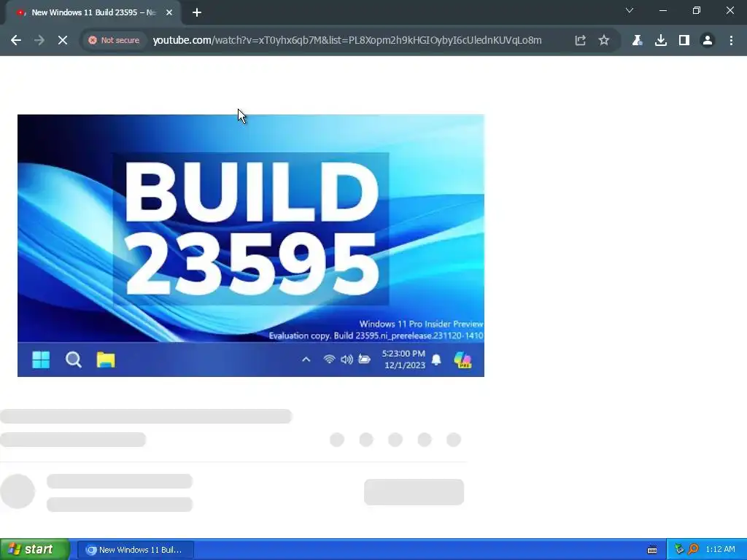
Task: Click the Build 23595 video player
Action: 251,245
